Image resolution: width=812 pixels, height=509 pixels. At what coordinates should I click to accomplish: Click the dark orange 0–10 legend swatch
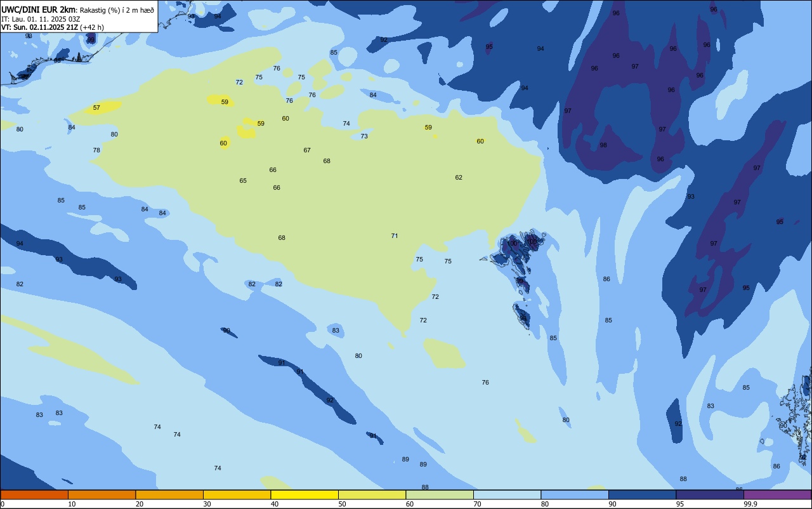[34, 494]
